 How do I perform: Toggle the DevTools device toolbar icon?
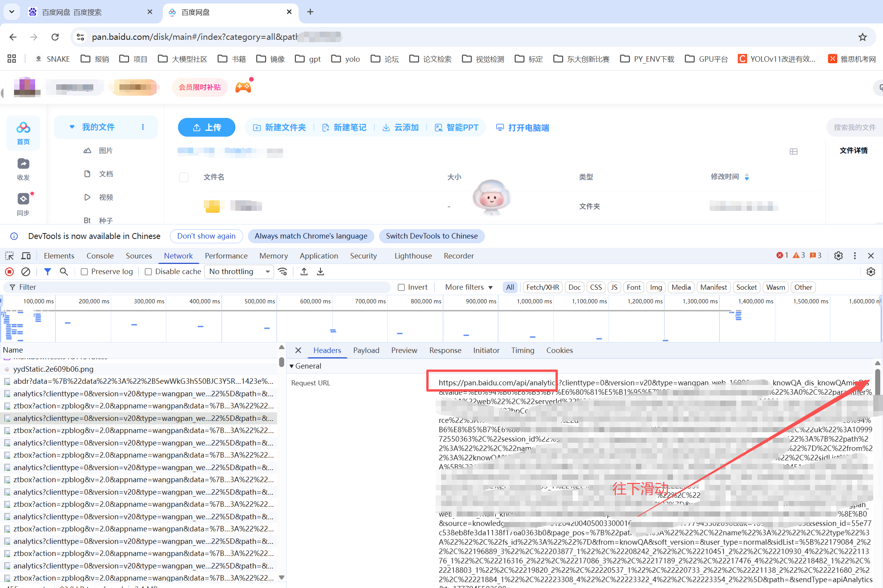[26, 256]
